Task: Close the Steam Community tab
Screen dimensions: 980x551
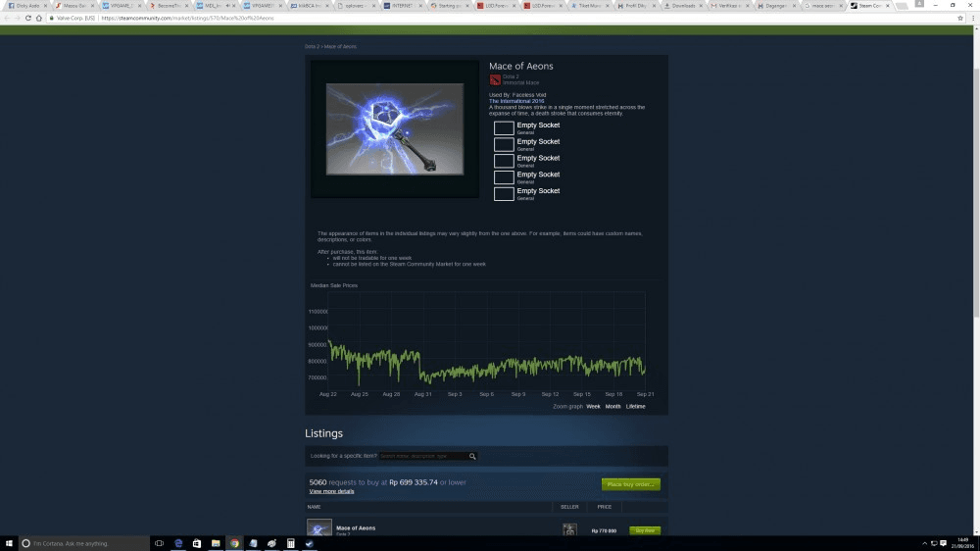Action: point(888,6)
